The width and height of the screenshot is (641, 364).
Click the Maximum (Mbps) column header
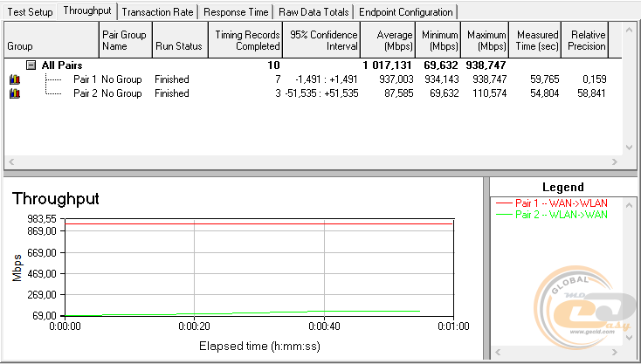[485, 40]
